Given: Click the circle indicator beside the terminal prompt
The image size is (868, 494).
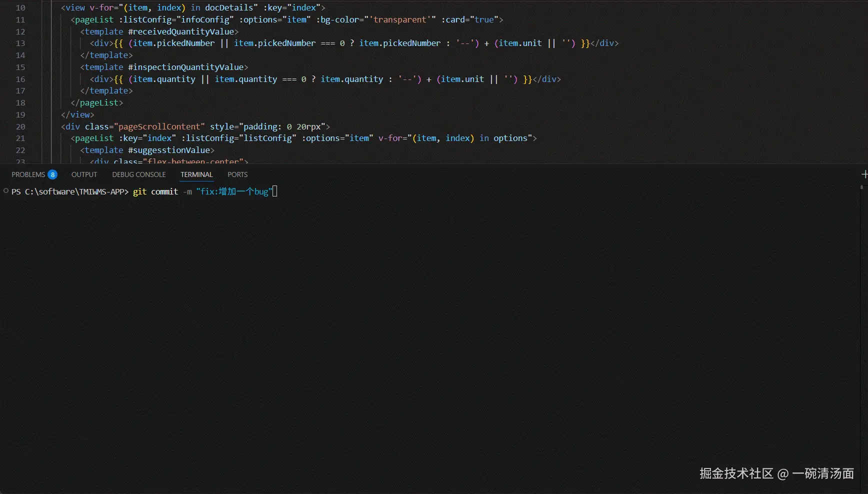Looking at the screenshot, I should [5, 191].
